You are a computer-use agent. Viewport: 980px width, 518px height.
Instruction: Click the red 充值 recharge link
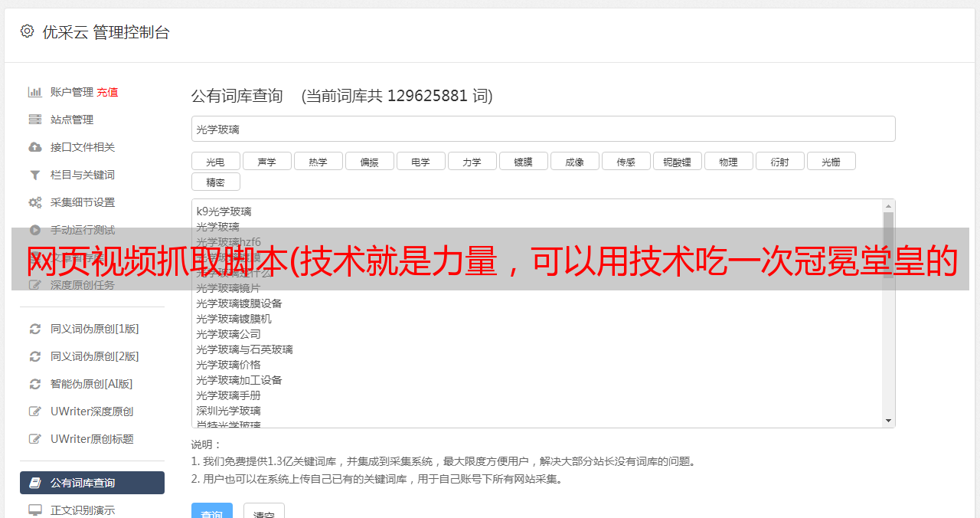107,92
